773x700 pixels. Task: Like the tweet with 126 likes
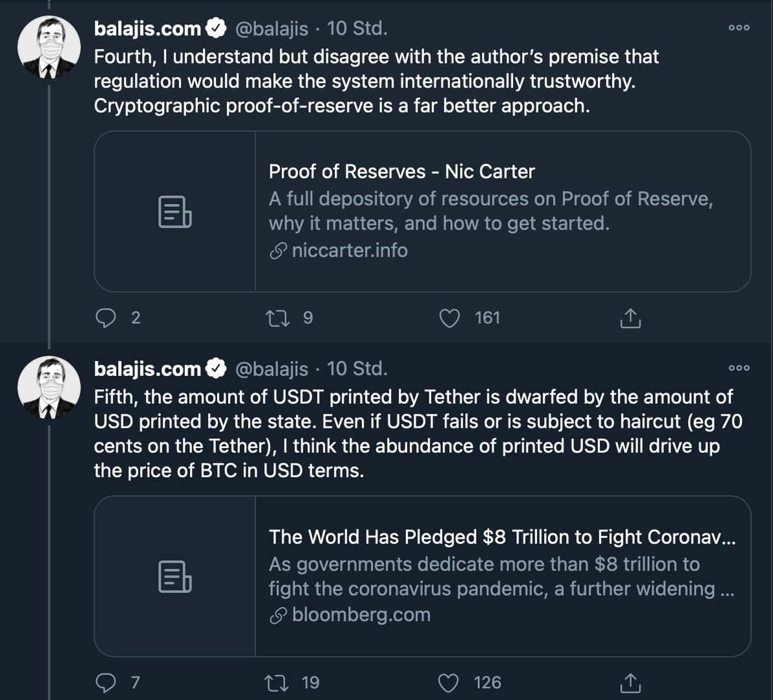pyautogui.click(x=450, y=682)
